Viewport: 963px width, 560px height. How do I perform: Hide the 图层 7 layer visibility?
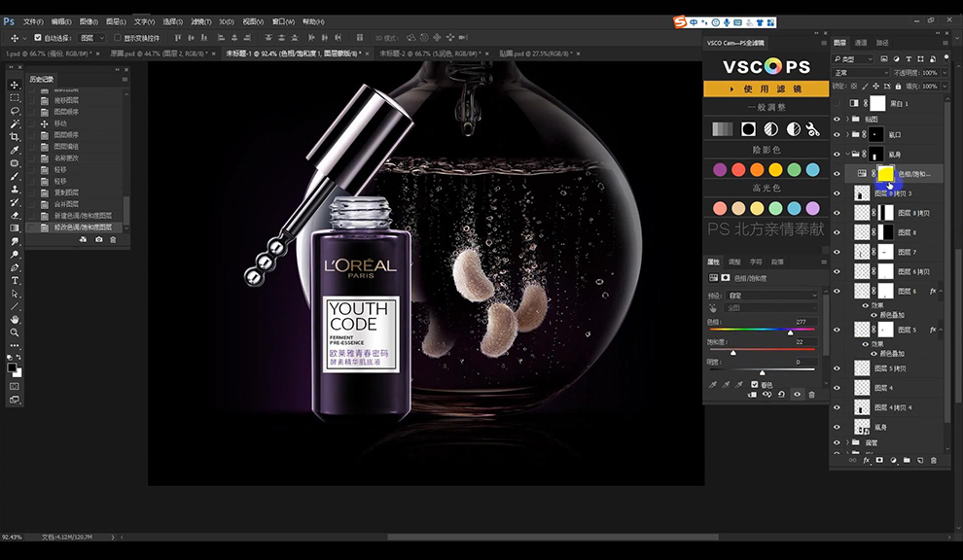click(x=837, y=252)
